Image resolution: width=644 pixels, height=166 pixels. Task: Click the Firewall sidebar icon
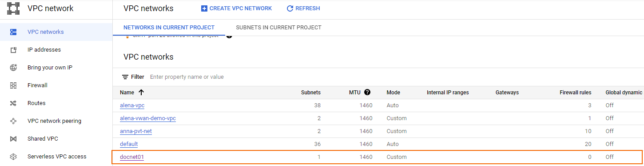(13, 85)
